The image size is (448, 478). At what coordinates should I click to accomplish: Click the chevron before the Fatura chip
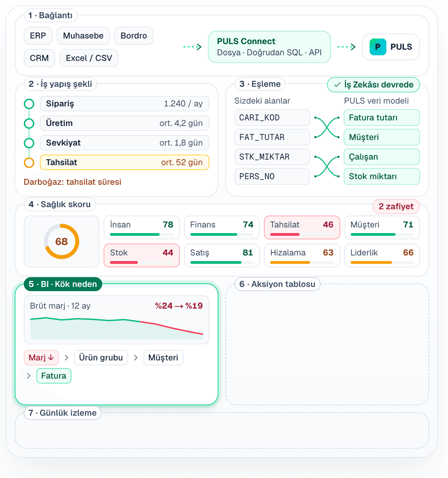pos(29,376)
